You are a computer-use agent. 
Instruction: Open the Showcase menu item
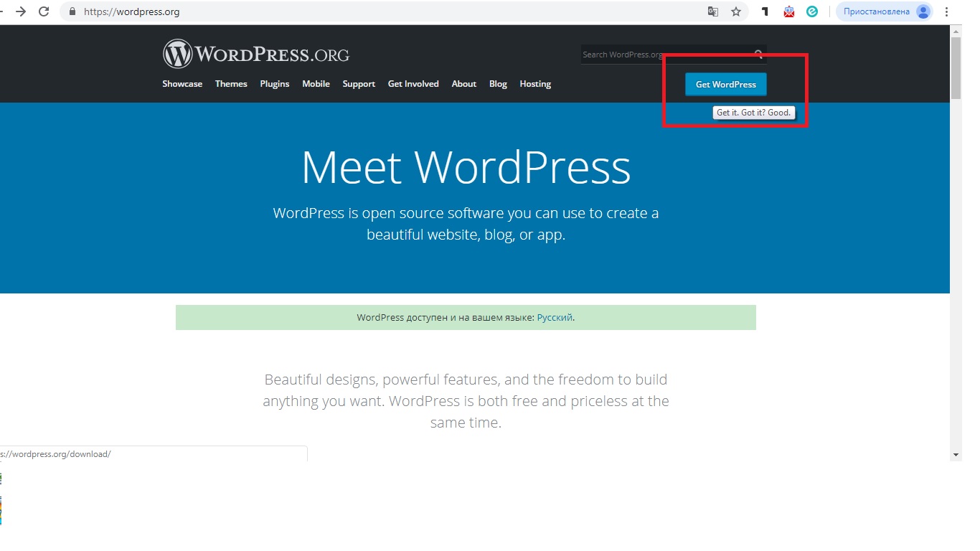click(x=182, y=84)
